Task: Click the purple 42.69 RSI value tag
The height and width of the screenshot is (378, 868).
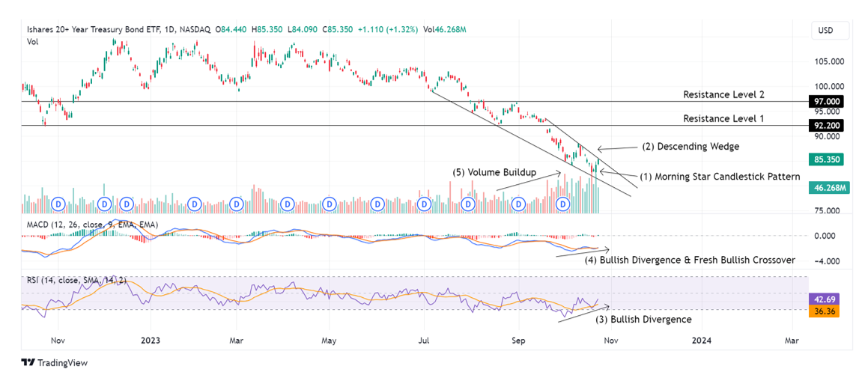Action: pos(825,299)
